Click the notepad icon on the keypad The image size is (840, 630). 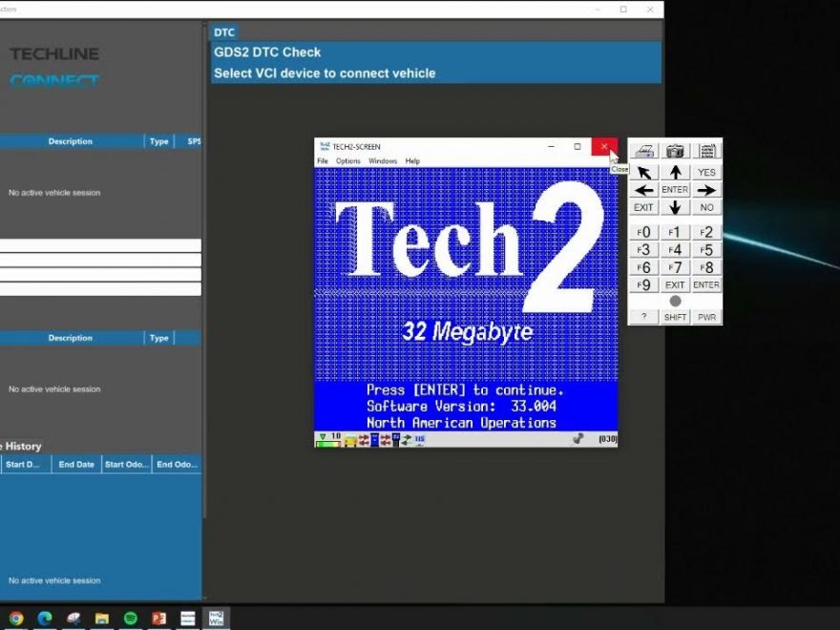pyautogui.click(x=706, y=151)
